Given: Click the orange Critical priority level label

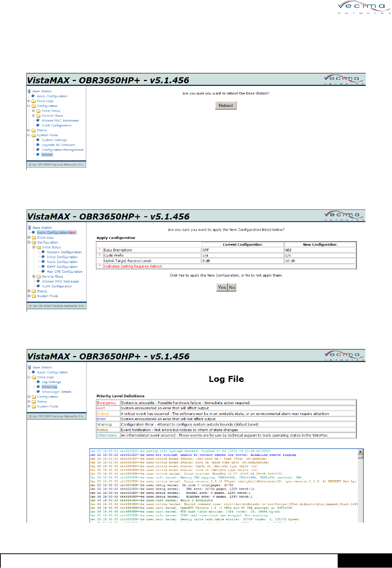Looking at the screenshot, I should [x=103, y=414].
